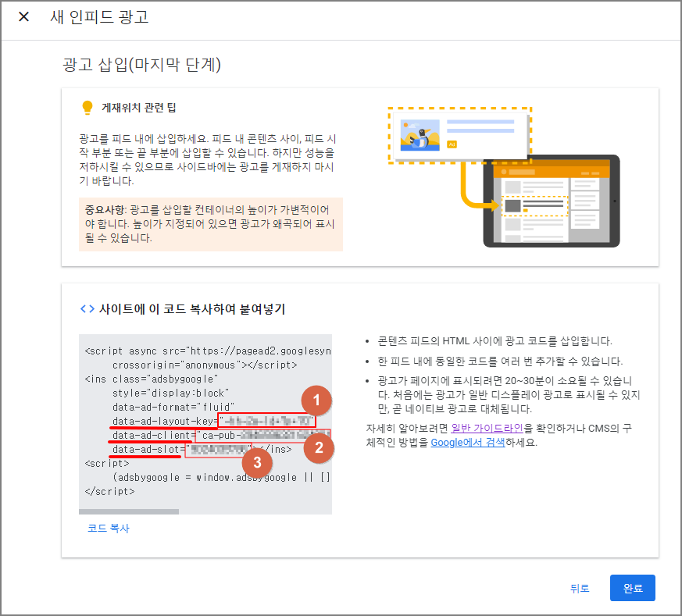This screenshot has width=682, height=616.
Task: Click 사이트에 이 코드 복사하여 붙여넣기 heading
Action: click(192, 309)
